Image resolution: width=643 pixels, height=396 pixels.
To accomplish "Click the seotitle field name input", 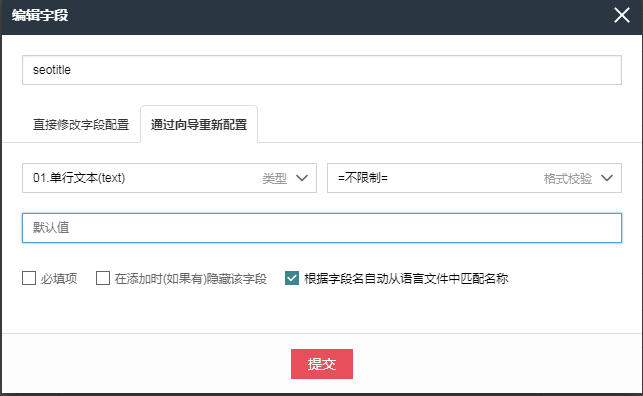I will tap(322, 70).
